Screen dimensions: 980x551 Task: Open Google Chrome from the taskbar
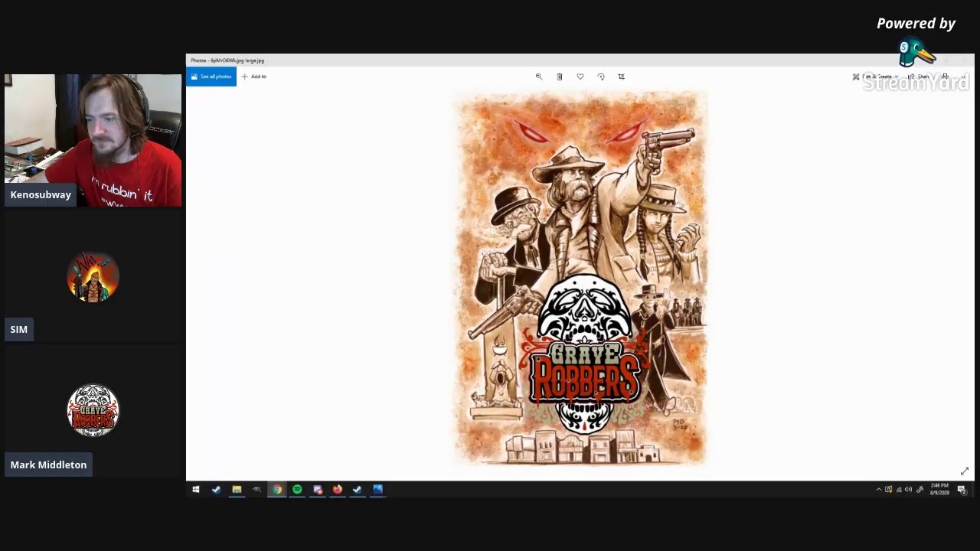click(x=276, y=490)
